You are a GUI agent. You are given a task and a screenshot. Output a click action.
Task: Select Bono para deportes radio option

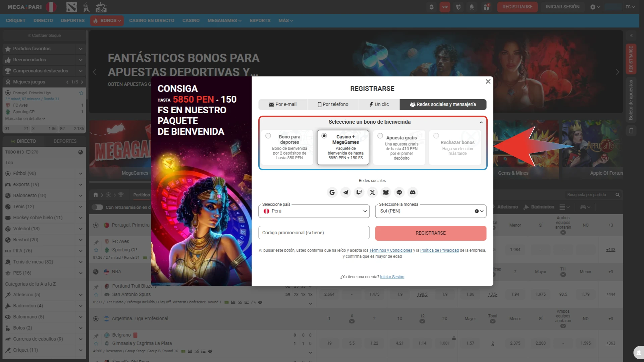268,136
